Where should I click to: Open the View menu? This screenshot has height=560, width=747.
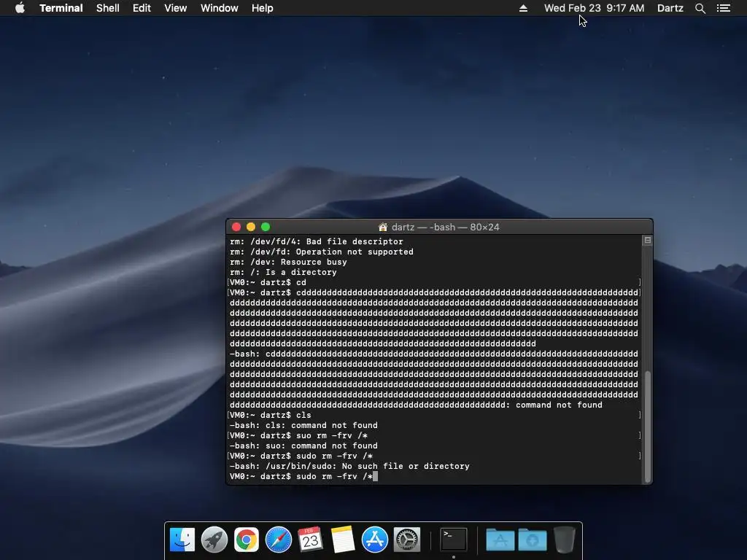click(175, 8)
